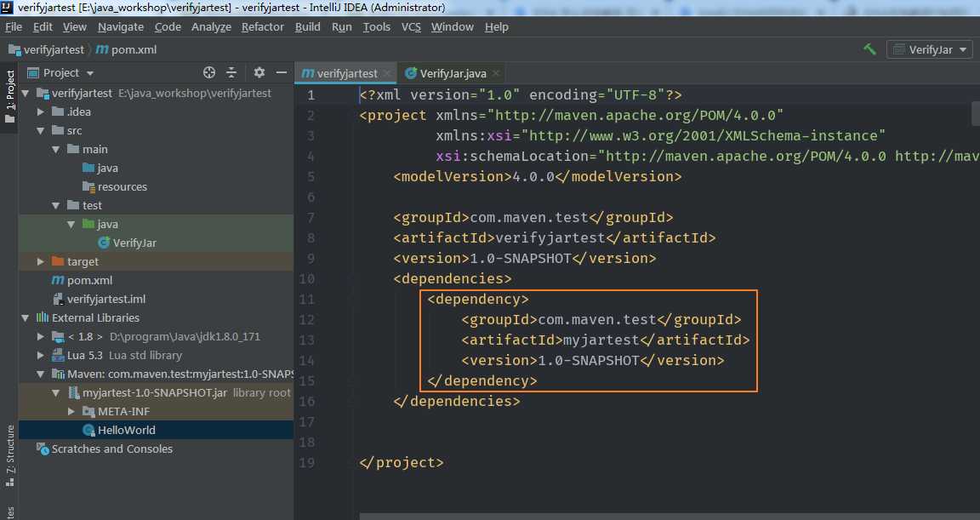Collapse the src folder

pos(41,130)
